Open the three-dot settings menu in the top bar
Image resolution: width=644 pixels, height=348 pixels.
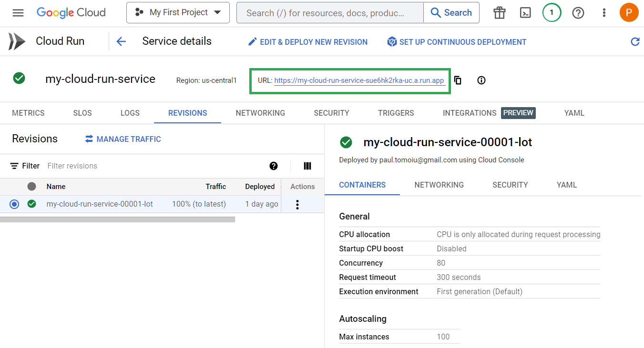(x=604, y=13)
